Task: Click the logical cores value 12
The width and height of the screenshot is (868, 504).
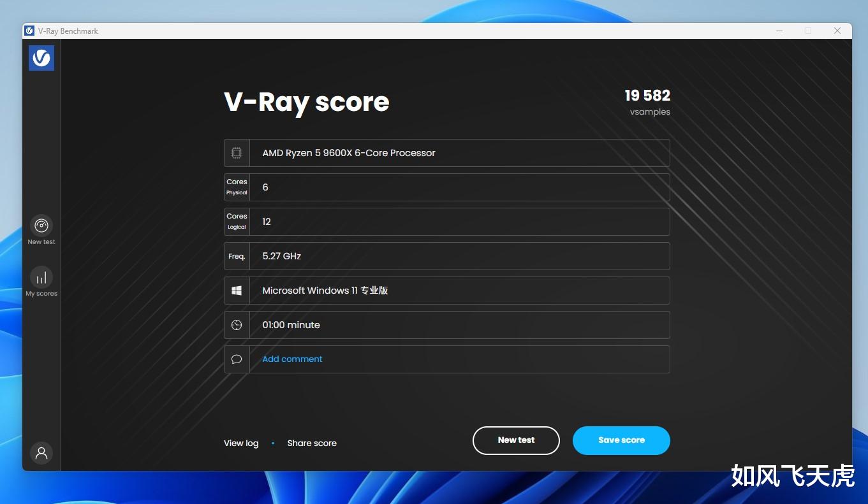Action: (x=267, y=222)
